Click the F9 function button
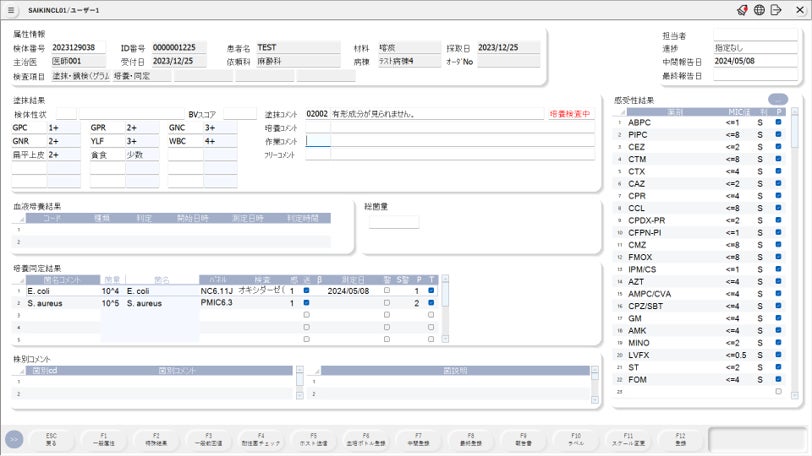Viewport: 812px width, 456px height. tap(523, 439)
